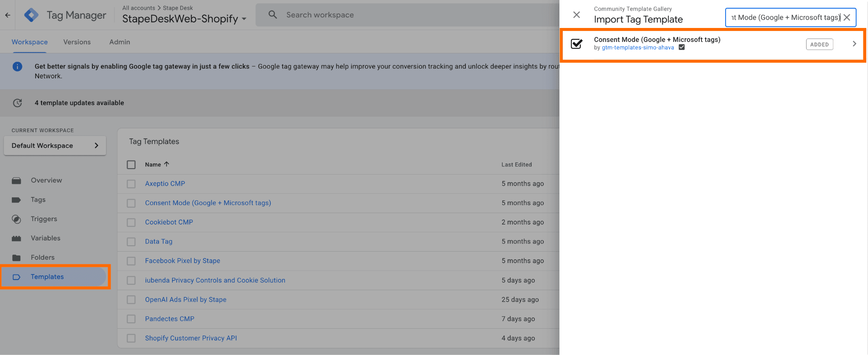Switch to the Admin tab

(x=120, y=42)
